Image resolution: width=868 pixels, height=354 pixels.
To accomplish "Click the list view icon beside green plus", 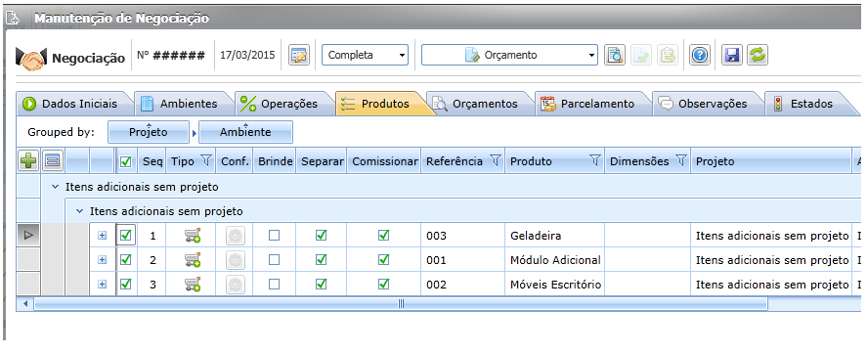I will pos(53,161).
